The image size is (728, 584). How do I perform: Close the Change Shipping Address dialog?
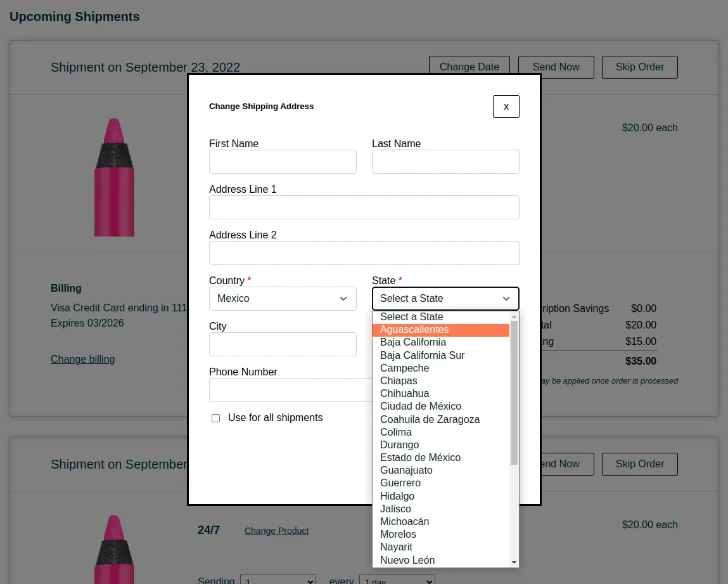[506, 107]
